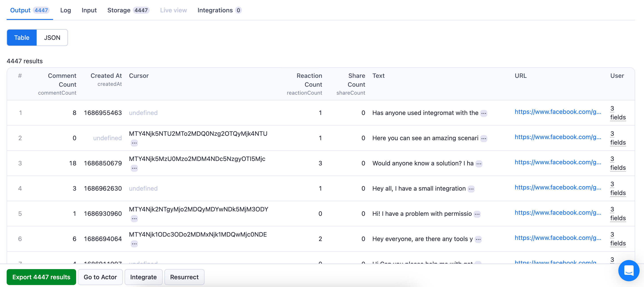This screenshot has height=287, width=644.
Task: Switch to JSON view
Action: click(x=52, y=38)
